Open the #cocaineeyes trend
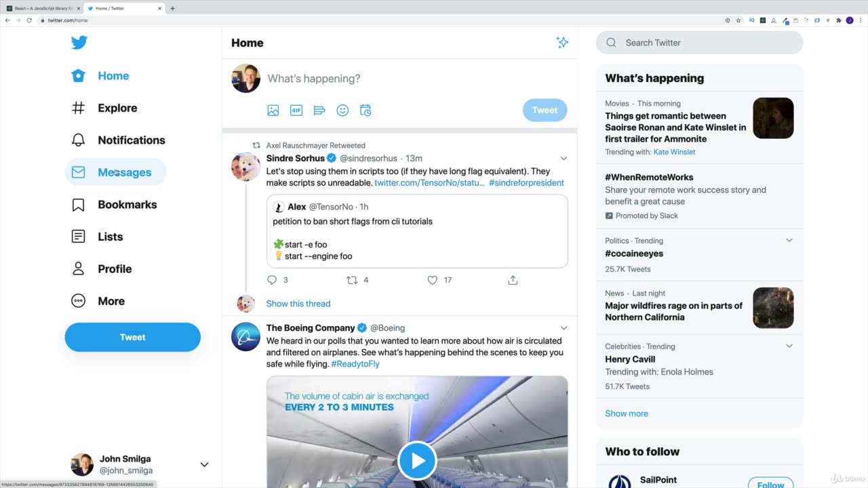The height and width of the screenshot is (488, 868). [x=699, y=254]
